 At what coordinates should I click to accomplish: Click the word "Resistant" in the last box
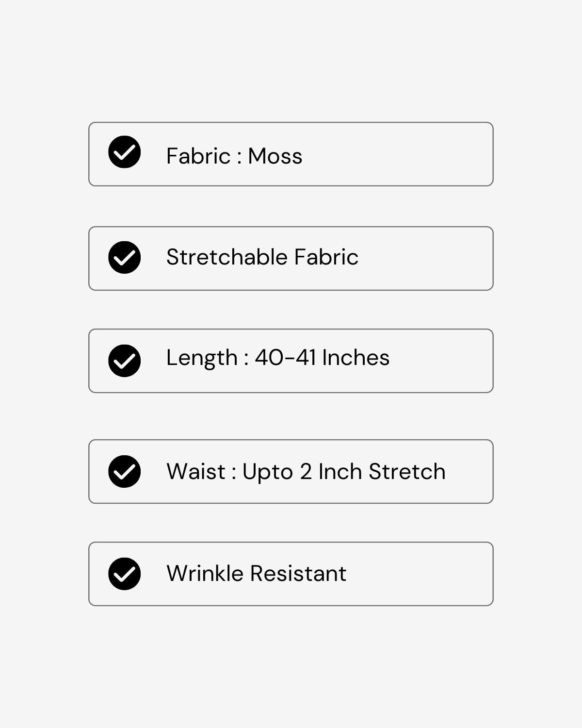[x=298, y=573]
